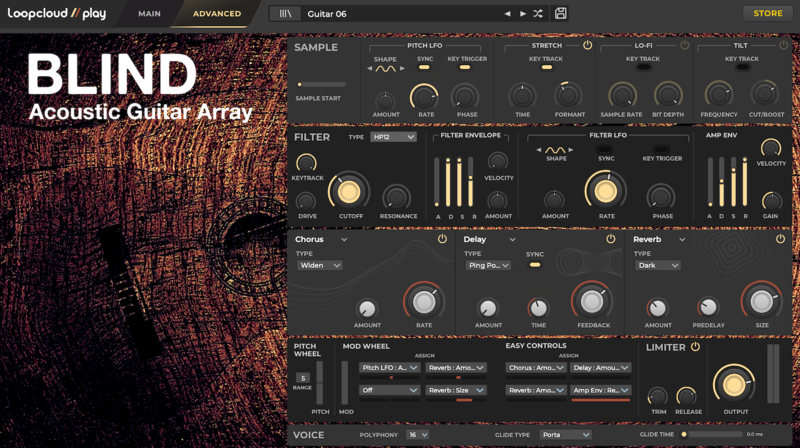Switch to the MAIN tab
This screenshot has width=800, height=448.
pyautogui.click(x=149, y=14)
